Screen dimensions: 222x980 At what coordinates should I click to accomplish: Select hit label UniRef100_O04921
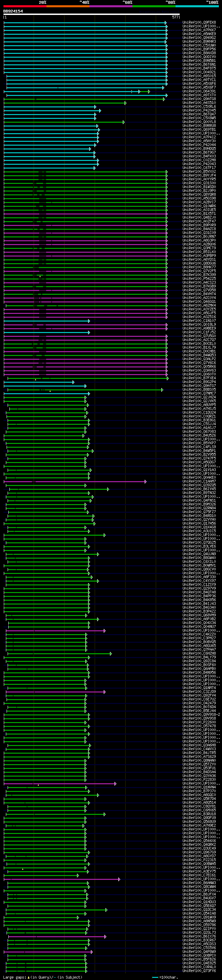pyautogui.click(x=199, y=72)
